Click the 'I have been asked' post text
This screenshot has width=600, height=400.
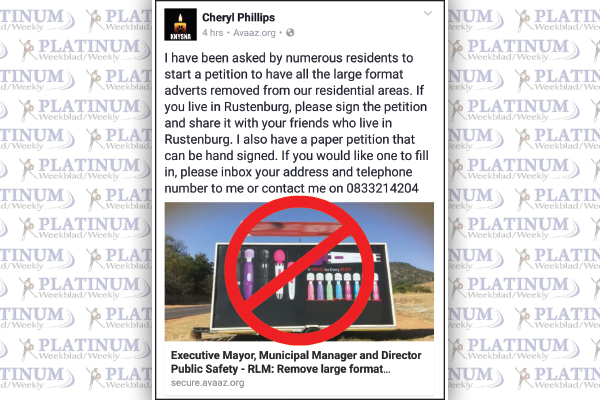[x=297, y=123]
